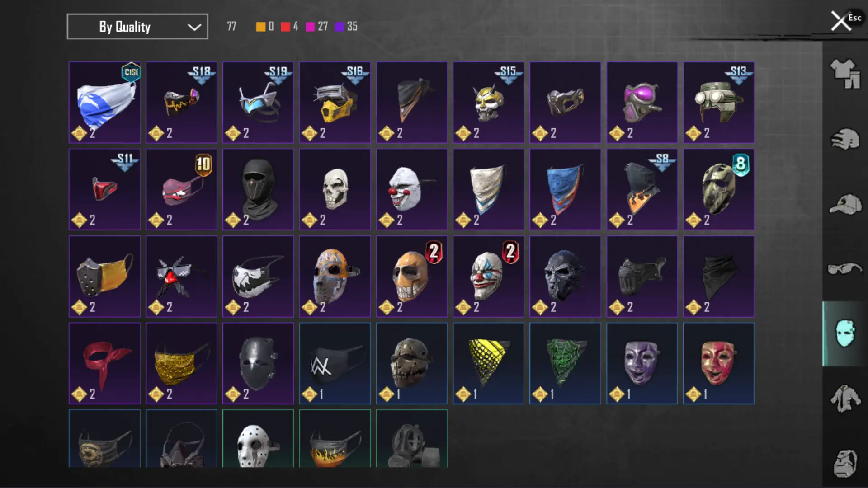Filter by the red quality swatch
868x488 pixels.
point(285,27)
